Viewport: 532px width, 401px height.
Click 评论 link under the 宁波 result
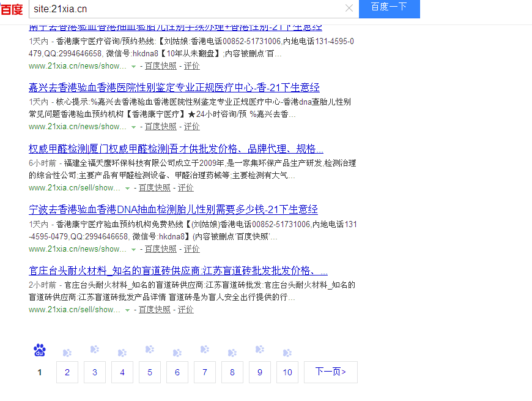[191, 248]
